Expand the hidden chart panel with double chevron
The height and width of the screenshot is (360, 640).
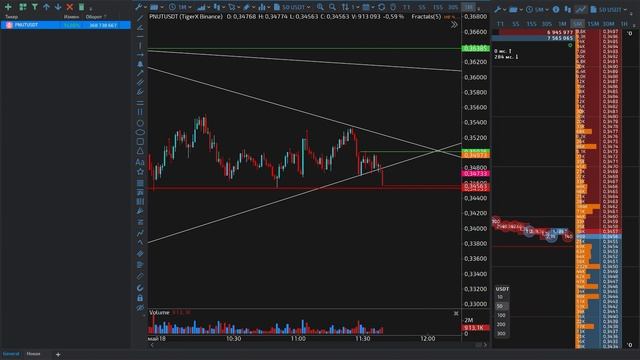pos(454,25)
